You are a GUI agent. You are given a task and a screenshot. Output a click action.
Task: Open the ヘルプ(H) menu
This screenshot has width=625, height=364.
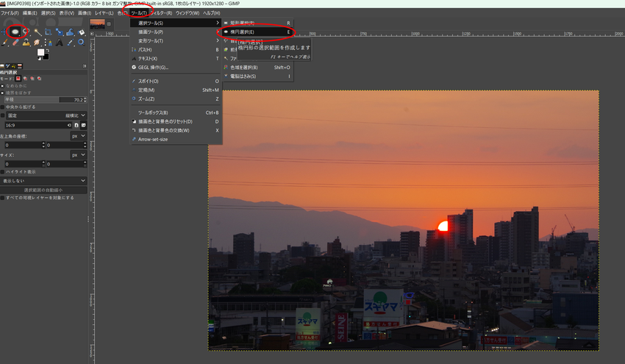click(211, 13)
